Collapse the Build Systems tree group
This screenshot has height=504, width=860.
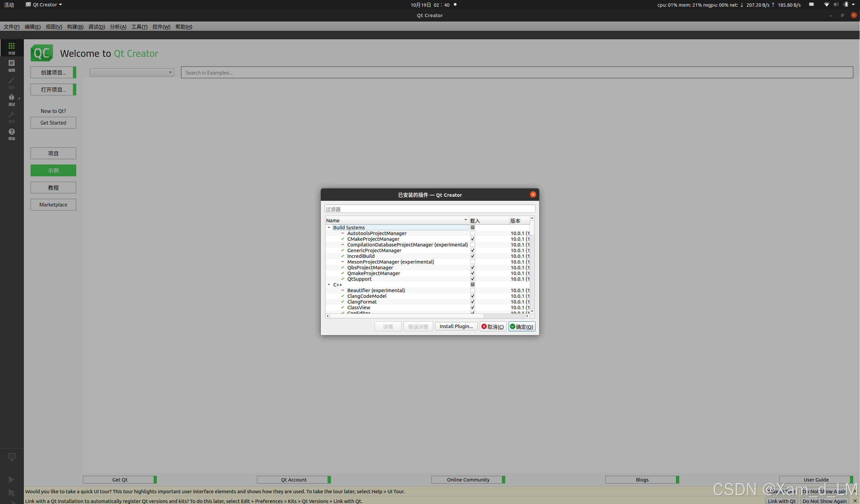coord(329,227)
